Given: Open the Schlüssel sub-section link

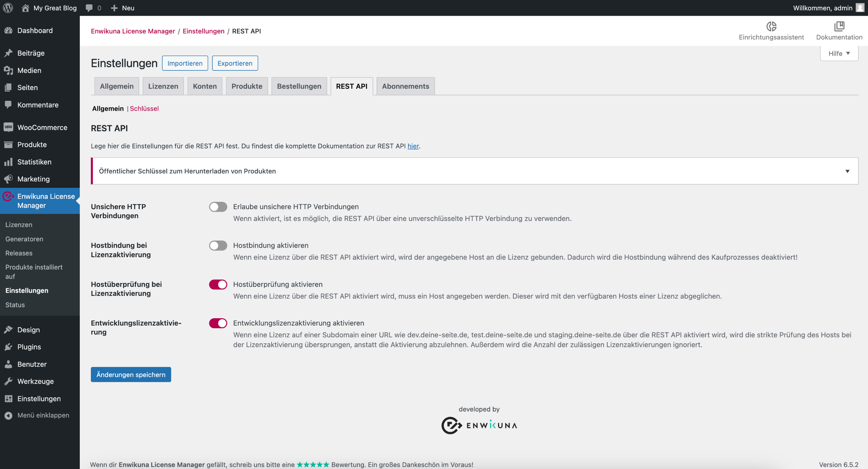Looking at the screenshot, I should (144, 108).
